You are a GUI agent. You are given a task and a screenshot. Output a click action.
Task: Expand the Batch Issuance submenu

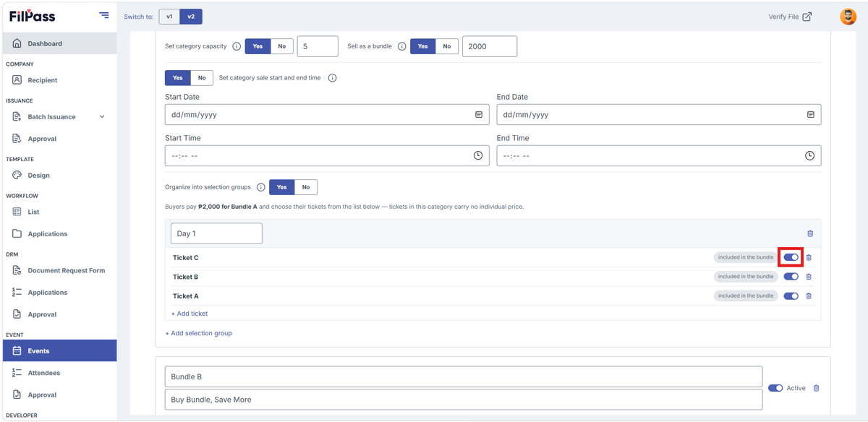point(102,117)
